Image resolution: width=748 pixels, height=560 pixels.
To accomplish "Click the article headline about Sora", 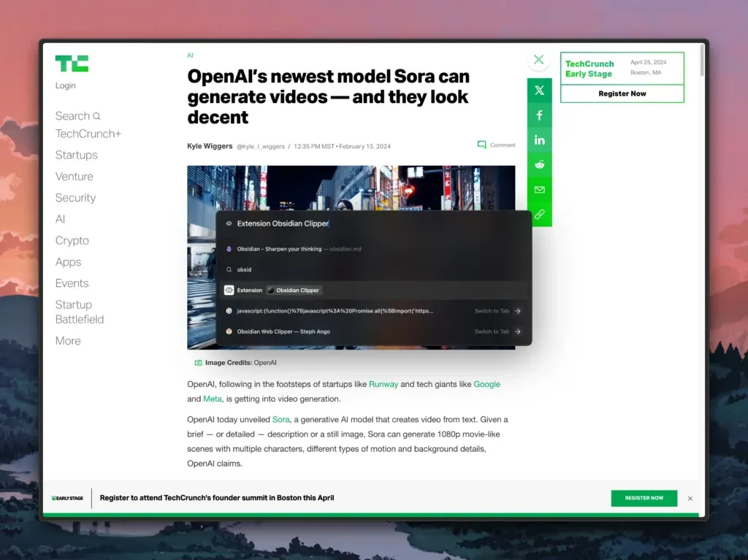I will click(x=328, y=96).
